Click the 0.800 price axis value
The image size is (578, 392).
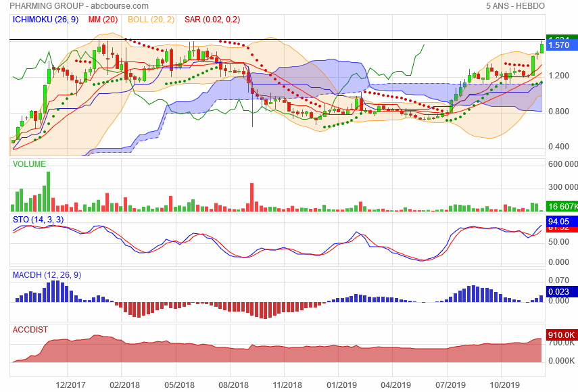pyautogui.click(x=558, y=112)
